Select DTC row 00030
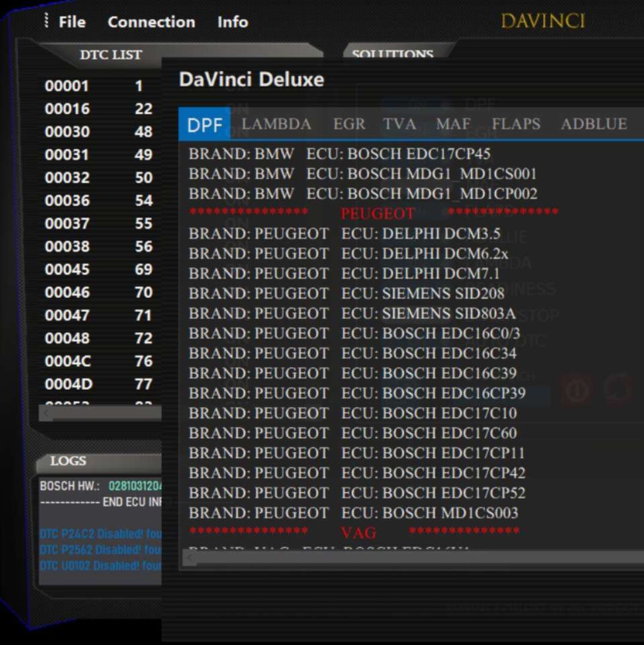The height and width of the screenshot is (645, 644). point(99,132)
